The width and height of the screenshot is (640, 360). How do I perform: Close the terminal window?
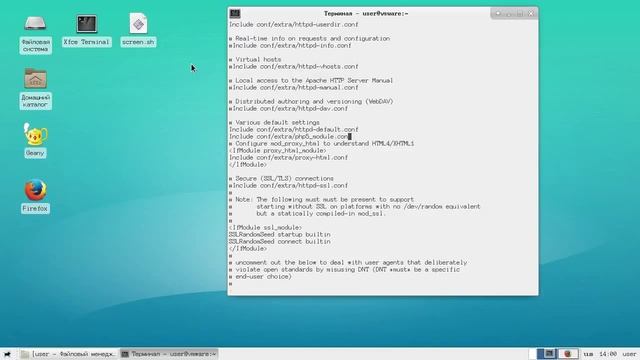[x=531, y=13]
